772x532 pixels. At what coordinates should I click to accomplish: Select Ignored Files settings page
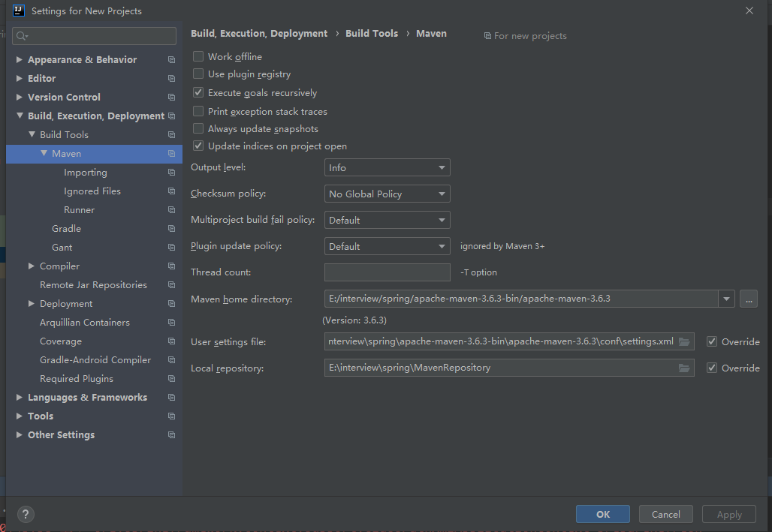(x=92, y=191)
